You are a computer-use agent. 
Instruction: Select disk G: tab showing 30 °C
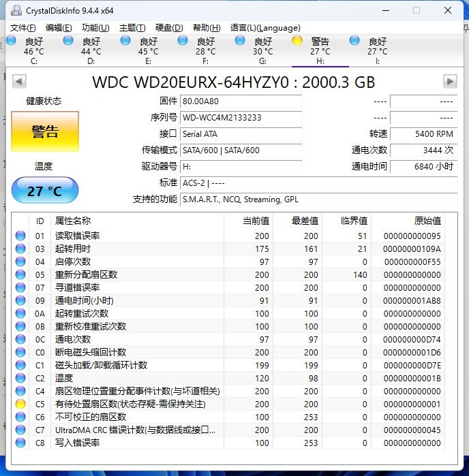click(x=262, y=50)
